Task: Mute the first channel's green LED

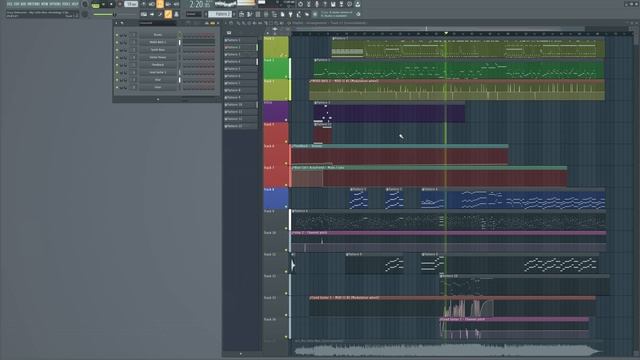Action: (x=117, y=35)
